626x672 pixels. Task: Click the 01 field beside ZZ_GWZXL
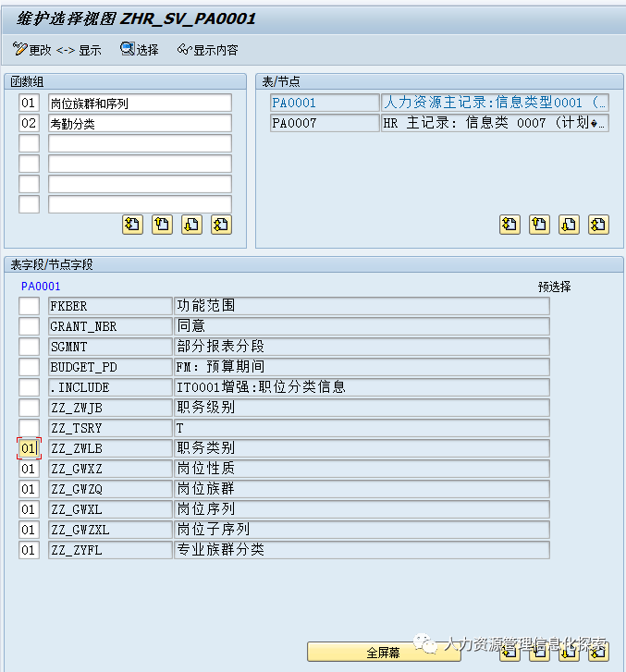tap(30, 530)
